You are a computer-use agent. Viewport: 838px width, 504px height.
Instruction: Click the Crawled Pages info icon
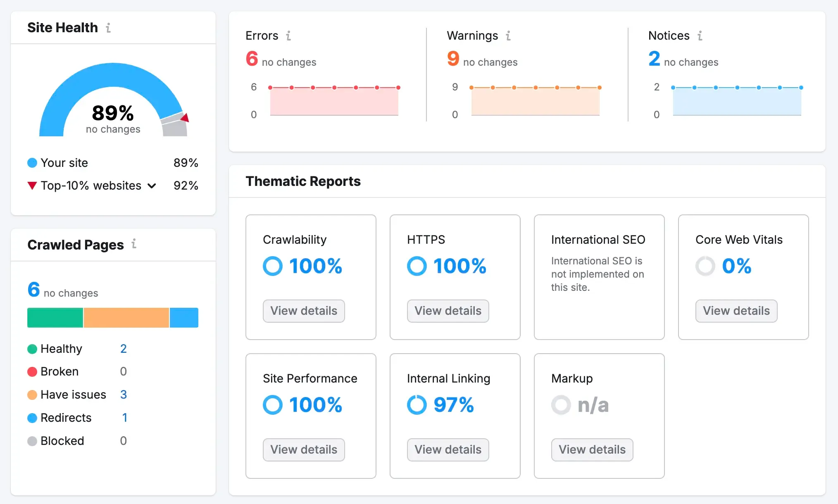tap(134, 244)
